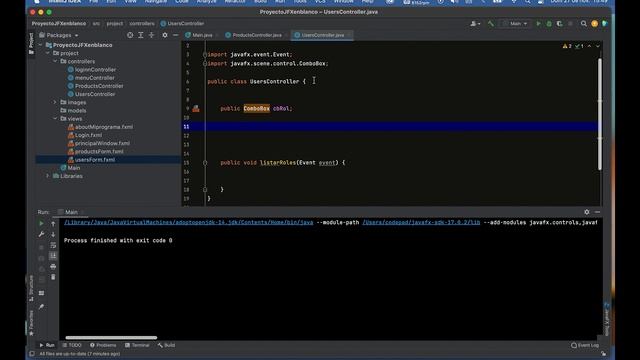The image size is (640, 360).
Task: Open Run panel settings gear
Action: pos(587,212)
